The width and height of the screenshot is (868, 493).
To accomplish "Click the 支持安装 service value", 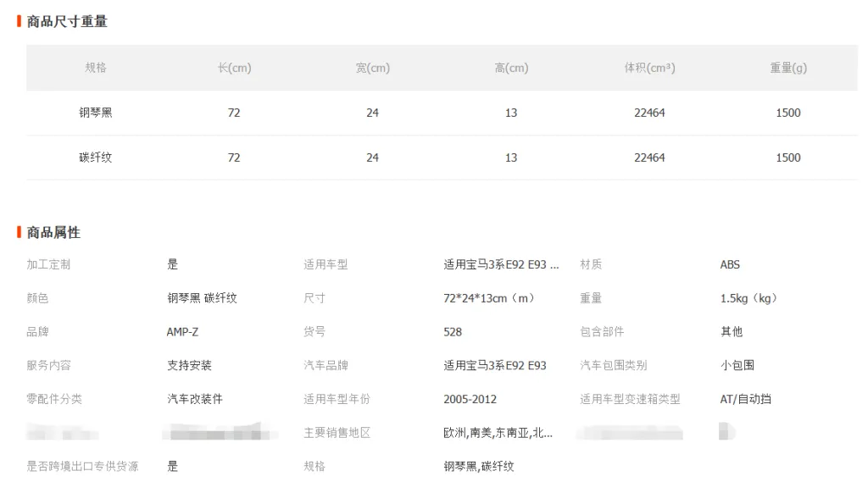I will [189, 365].
